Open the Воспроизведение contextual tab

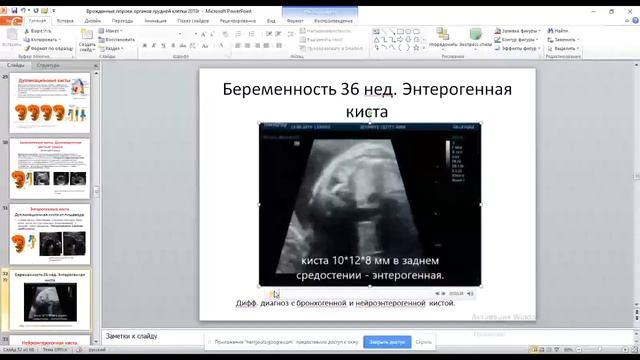(333, 20)
